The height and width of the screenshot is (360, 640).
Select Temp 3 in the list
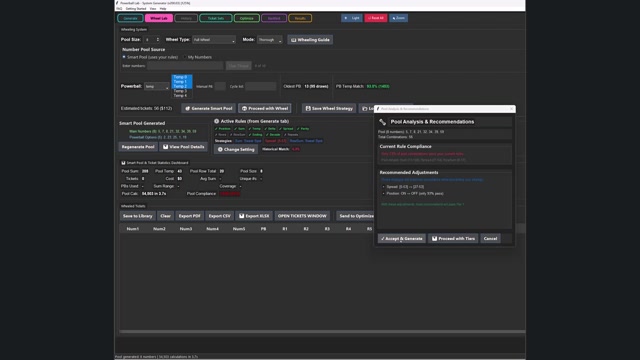[182, 91]
